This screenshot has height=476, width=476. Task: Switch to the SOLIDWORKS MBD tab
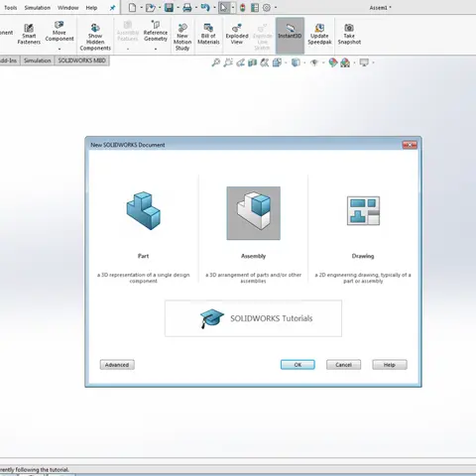pyautogui.click(x=81, y=60)
